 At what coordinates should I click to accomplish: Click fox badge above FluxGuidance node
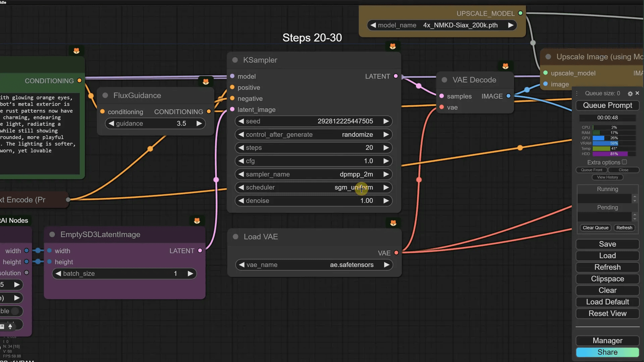(206, 81)
